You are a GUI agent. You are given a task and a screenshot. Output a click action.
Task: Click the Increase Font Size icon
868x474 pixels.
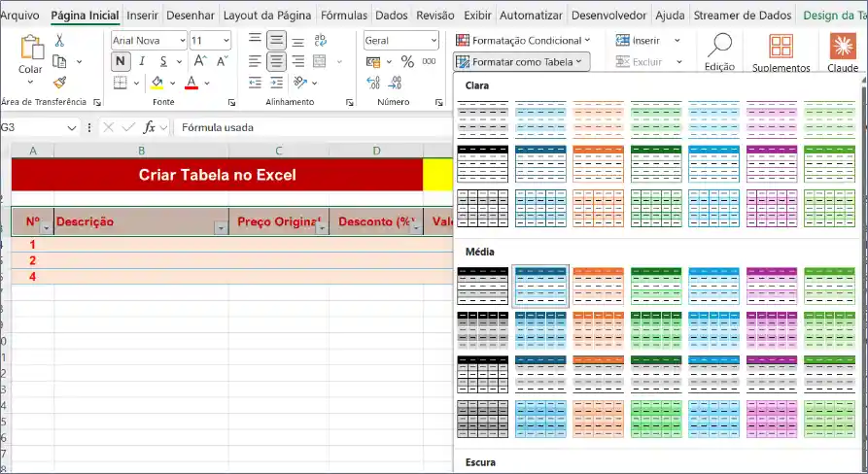[200, 61]
